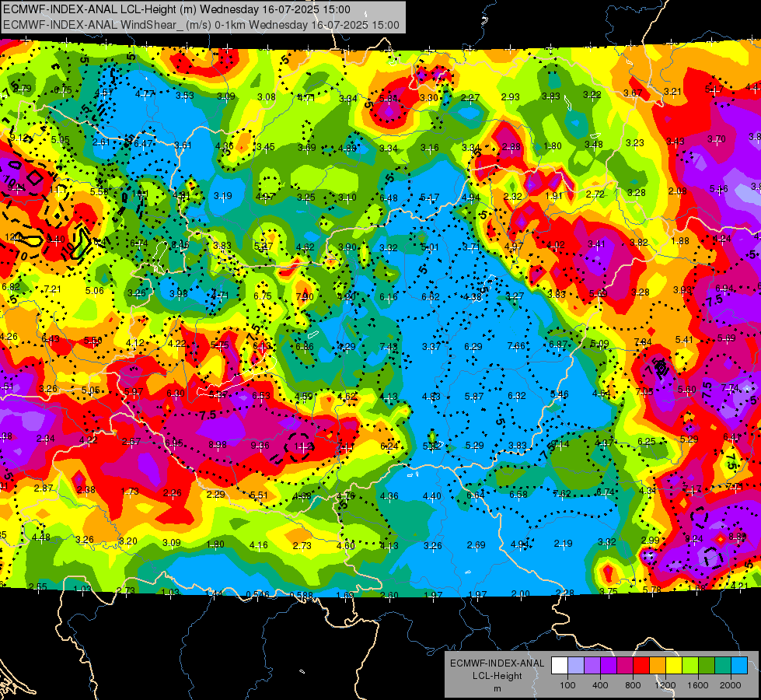Viewport: 761px width, 700px height.
Task: Click the 2.93 wind shear value
Action: (510, 97)
